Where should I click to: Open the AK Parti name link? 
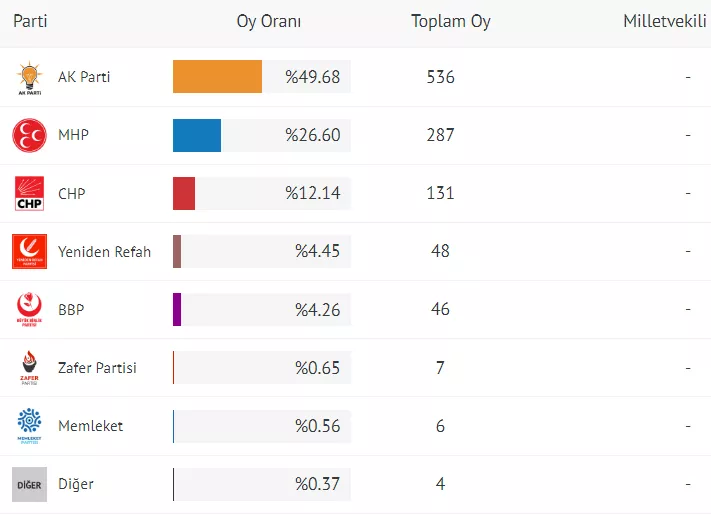pyautogui.click(x=84, y=77)
